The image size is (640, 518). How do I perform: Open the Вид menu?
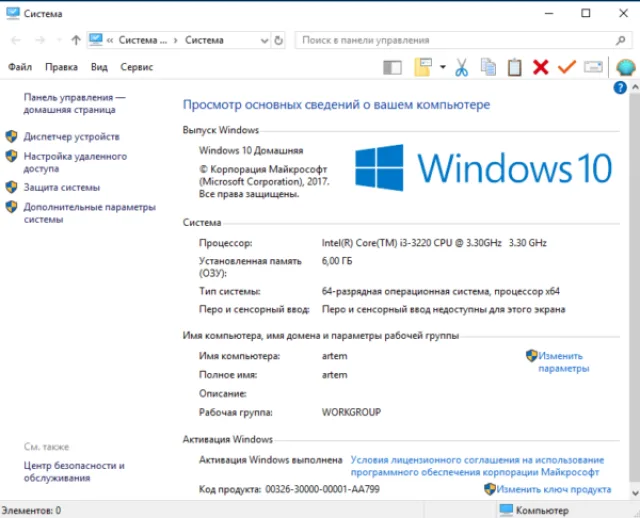[x=99, y=67]
